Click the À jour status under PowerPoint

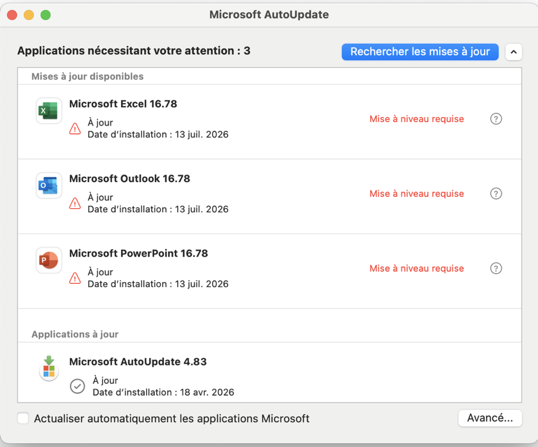pos(100,272)
